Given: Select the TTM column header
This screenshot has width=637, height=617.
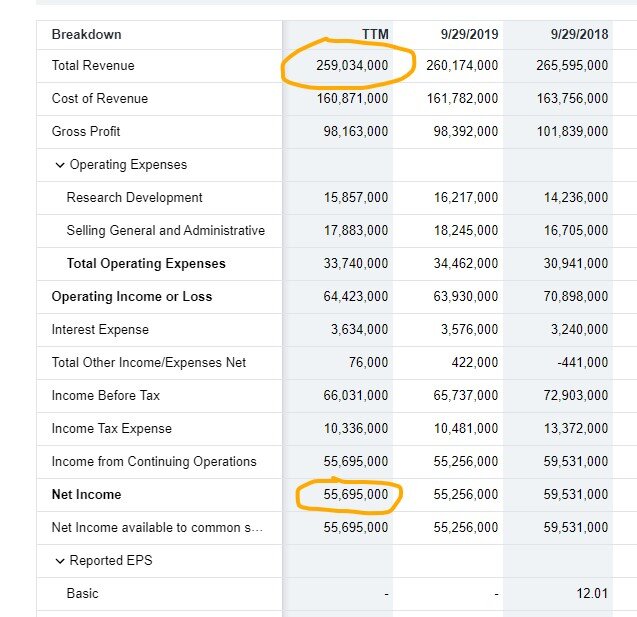Looking at the screenshot, I should pyautogui.click(x=375, y=35).
